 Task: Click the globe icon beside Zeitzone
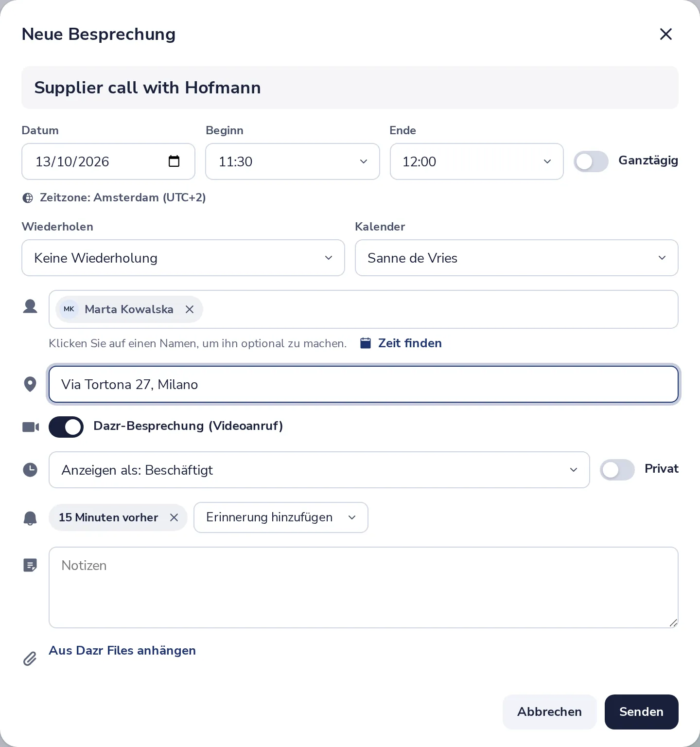point(28,198)
